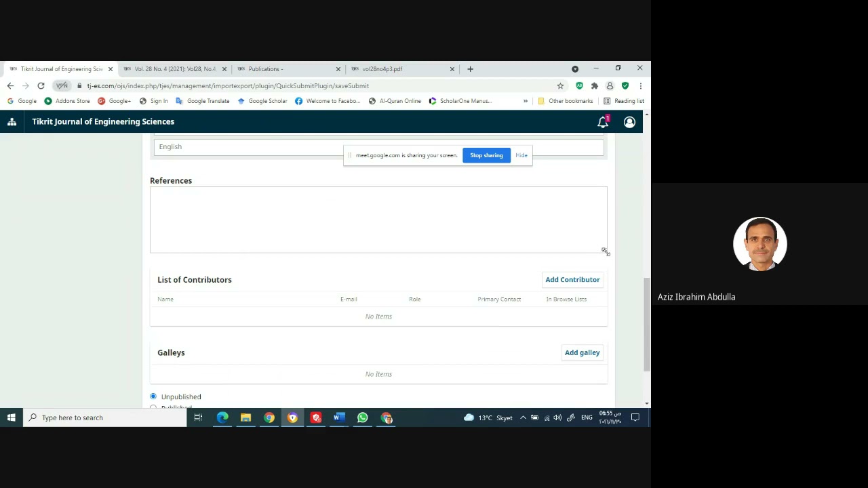This screenshot has width=868, height=488.
Task: Open the Windows Start button
Action: pos(12,418)
